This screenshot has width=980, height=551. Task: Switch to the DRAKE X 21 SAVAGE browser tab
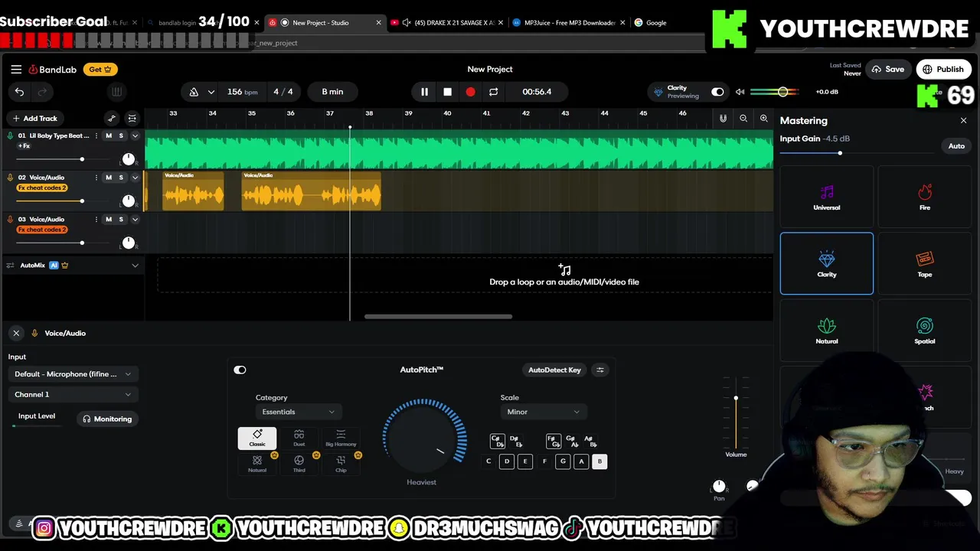(448, 22)
